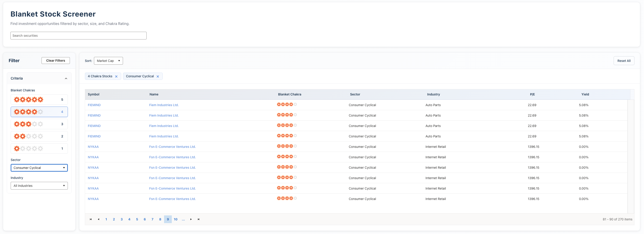Go to page 7
Viewport: 644px width, 234px height.
[x=152, y=219]
